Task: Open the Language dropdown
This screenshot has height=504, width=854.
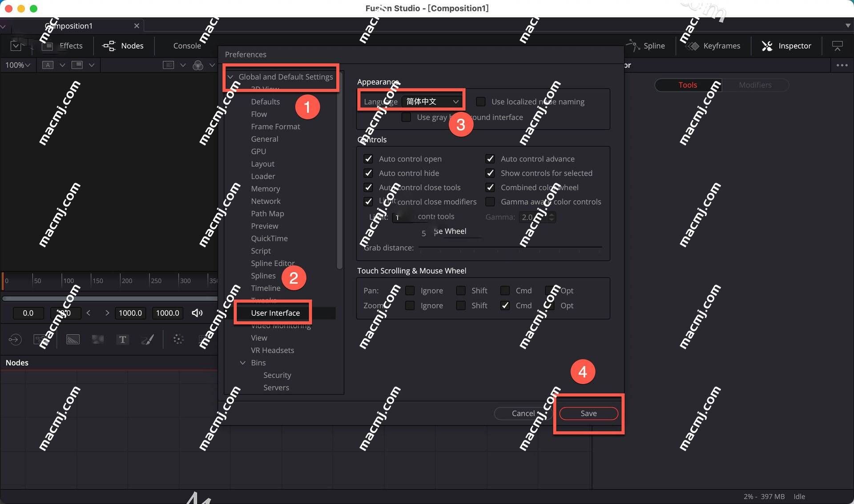Action: pyautogui.click(x=432, y=101)
